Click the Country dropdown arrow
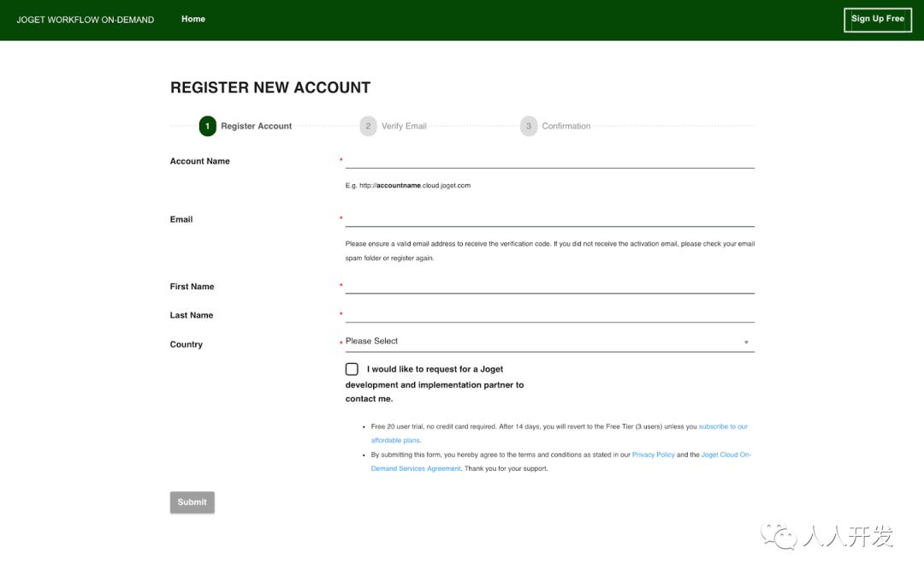The width and height of the screenshot is (924, 577). (x=746, y=342)
